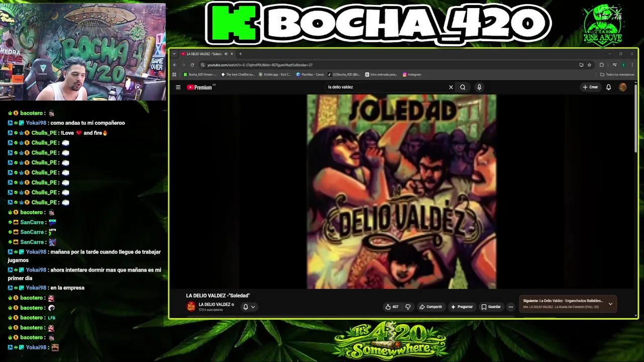Open the Chrome three-dot menu

coord(632,65)
